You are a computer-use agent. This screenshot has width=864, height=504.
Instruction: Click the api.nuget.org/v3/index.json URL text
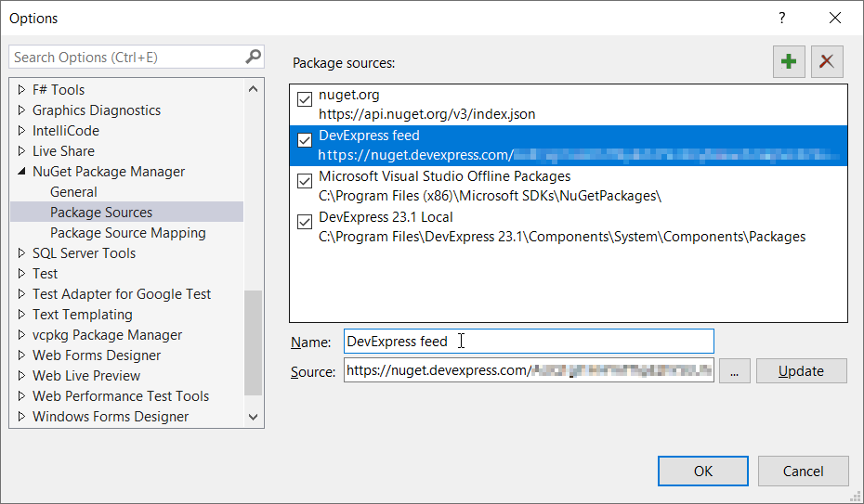427,114
